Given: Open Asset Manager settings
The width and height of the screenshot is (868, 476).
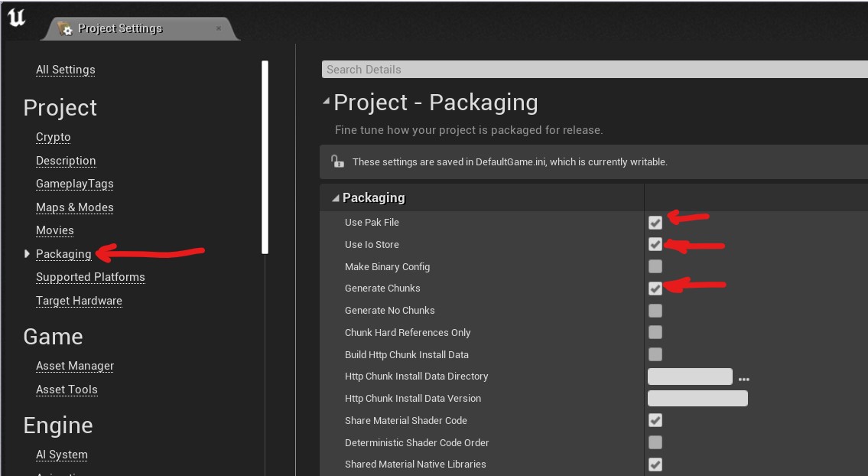Looking at the screenshot, I should [x=74, y=366].
